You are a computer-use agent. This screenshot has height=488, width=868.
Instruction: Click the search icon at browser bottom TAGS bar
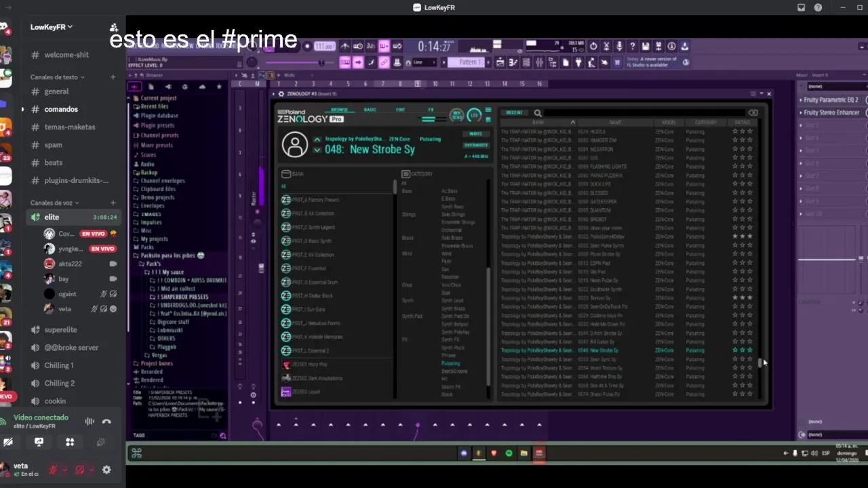point(222,436)
